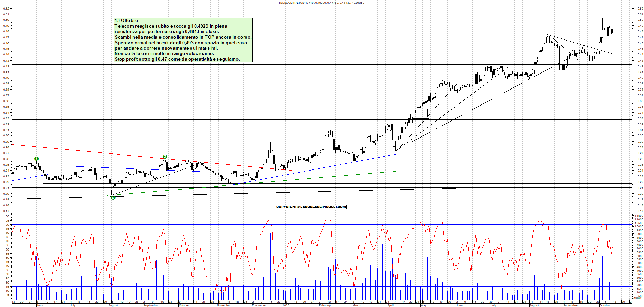Select the green wave marker labeled 2
Image resolution: width=644 pixels, height=307 pixels.
pos(165,157)
